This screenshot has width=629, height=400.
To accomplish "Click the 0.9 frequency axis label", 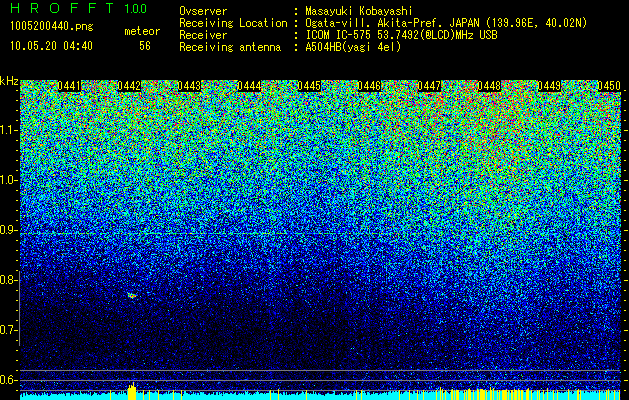I will tap(8, 230).
